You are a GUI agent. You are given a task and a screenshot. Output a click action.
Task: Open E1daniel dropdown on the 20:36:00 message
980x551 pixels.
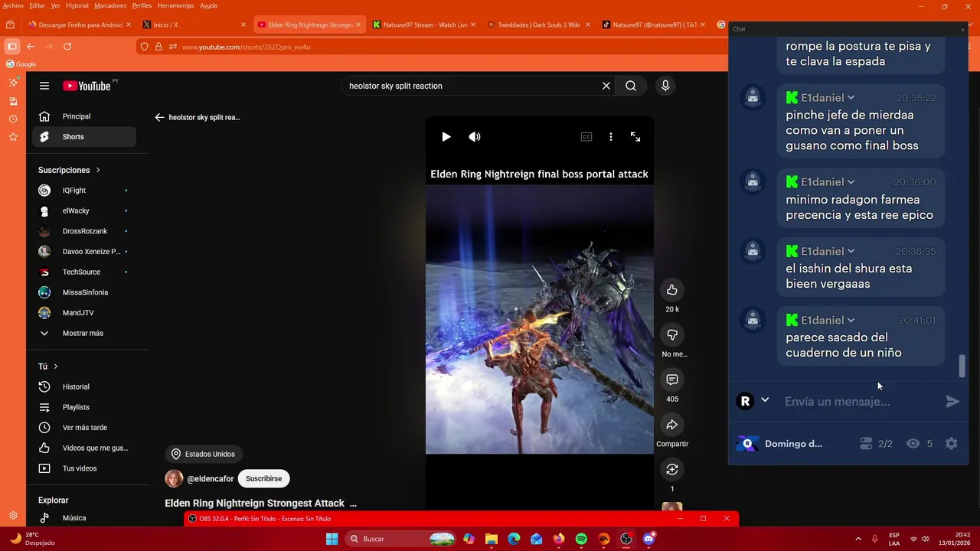(851, 182)
